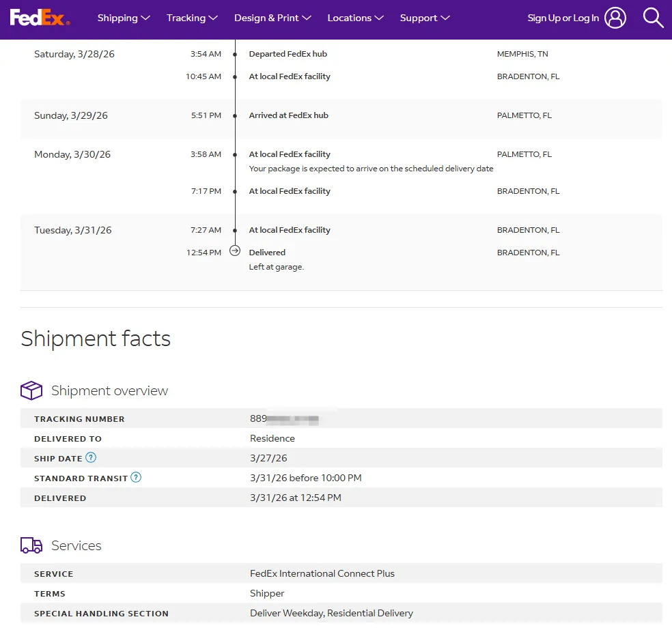This screenshot has width=672, height=630.
Task: Click the expected arrival message text
Action: 371,169
